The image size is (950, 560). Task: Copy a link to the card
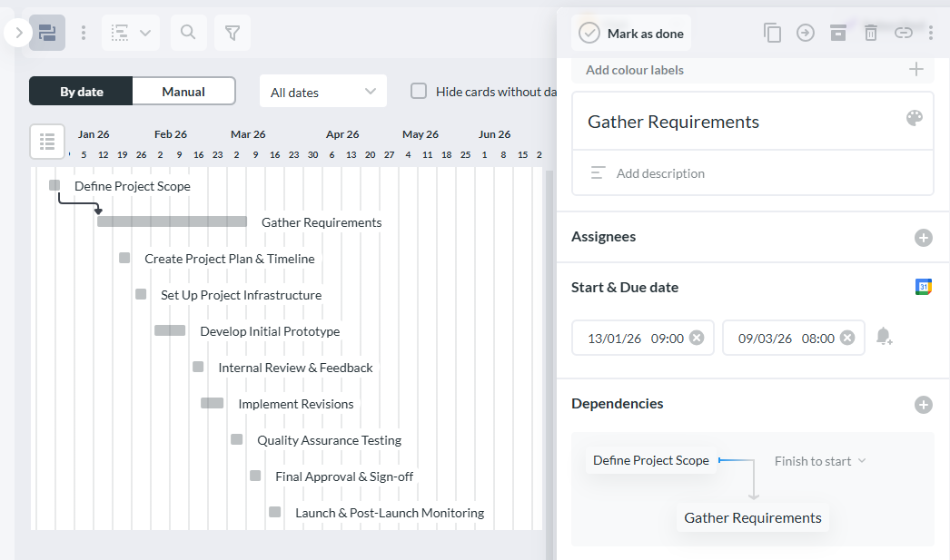[904, 32]
